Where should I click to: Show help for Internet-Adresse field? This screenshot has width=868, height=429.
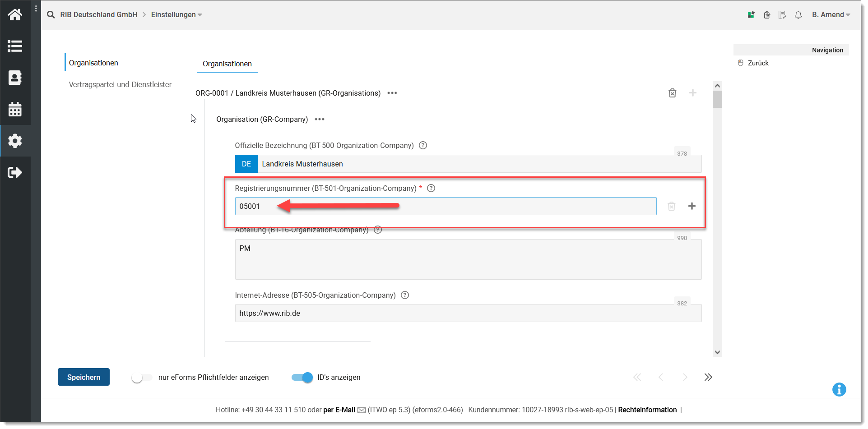tap(405, 295)
